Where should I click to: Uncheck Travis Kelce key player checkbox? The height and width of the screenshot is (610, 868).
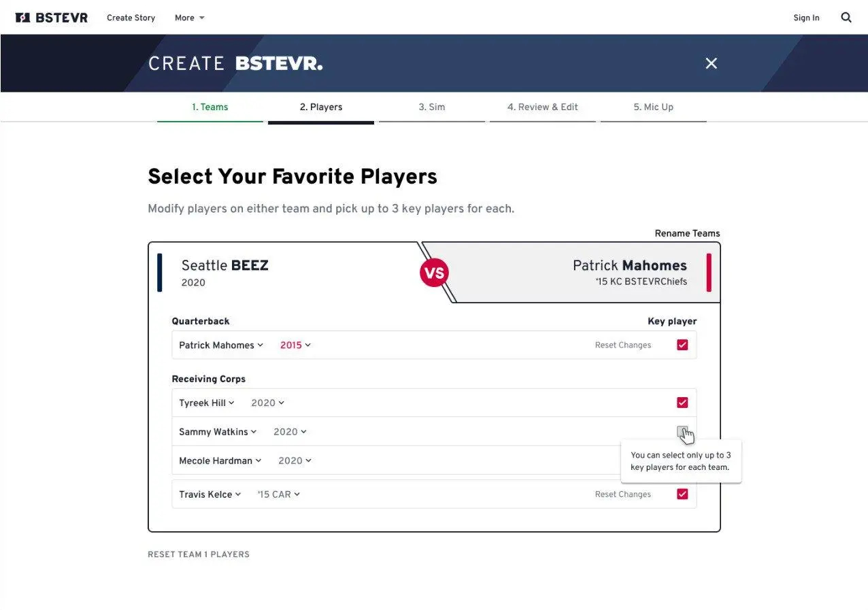click(682, 494)
